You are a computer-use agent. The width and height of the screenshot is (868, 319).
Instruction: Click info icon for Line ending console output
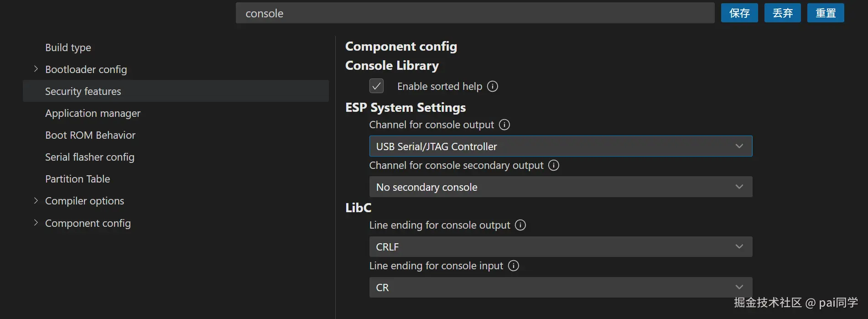pyautogui.click(x=520, y=225)
